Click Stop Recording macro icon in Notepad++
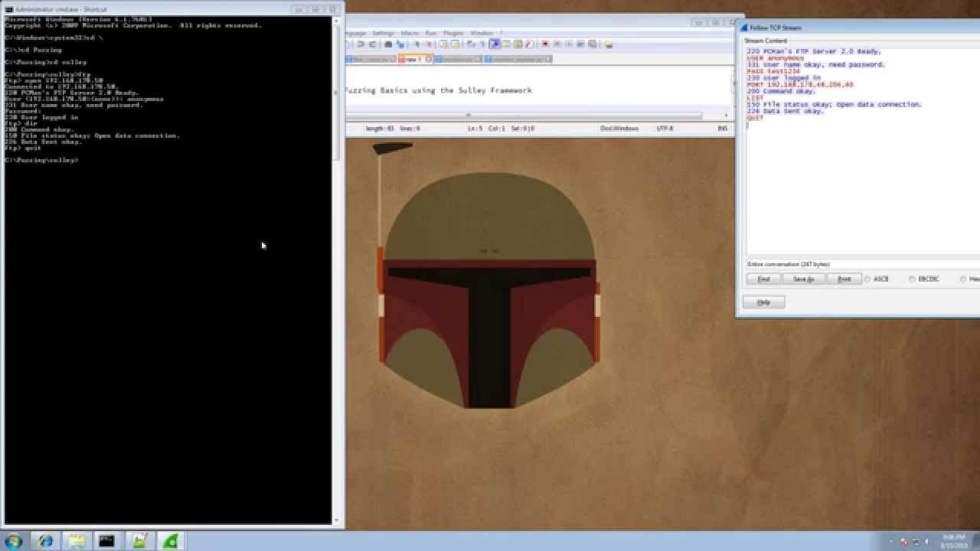 pyautogui.click(x=557, y=44)
